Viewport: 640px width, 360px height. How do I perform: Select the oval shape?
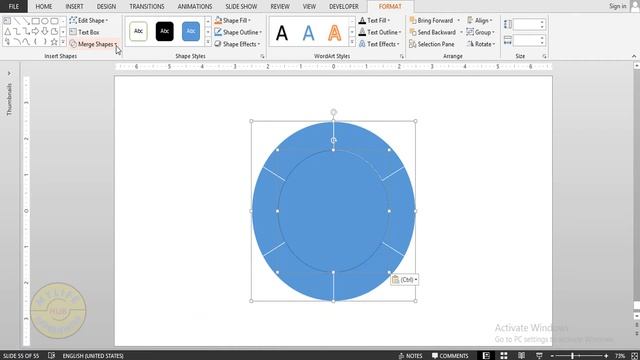pyautogui.click(x=45, y=21)
